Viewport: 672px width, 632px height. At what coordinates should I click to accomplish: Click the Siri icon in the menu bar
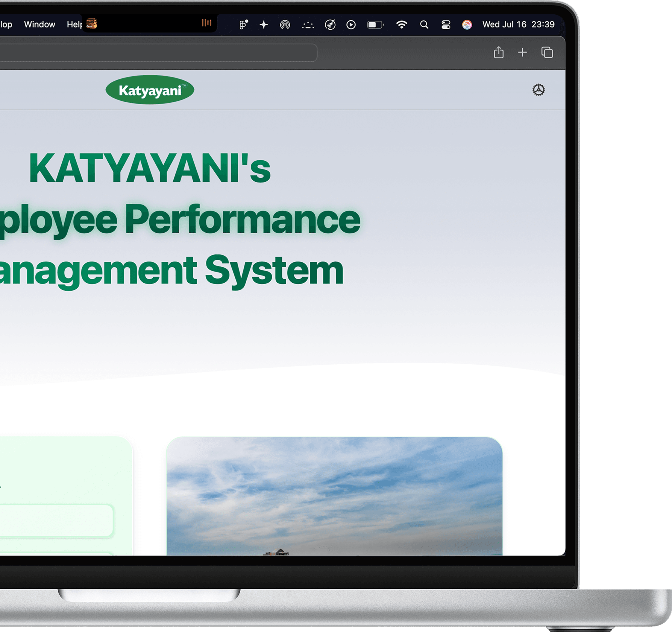467,25
